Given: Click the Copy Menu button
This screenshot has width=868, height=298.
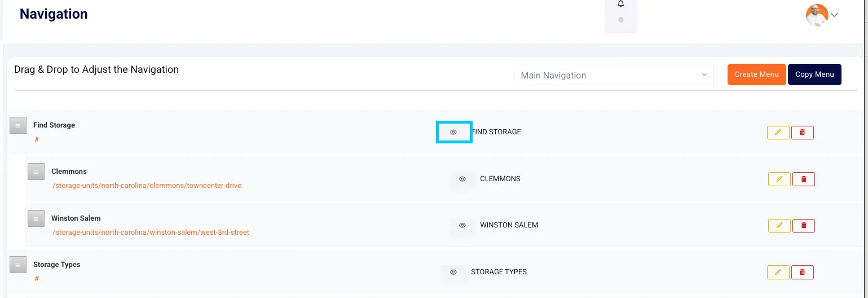Looking at the screenshot, I should pos(814,74).
